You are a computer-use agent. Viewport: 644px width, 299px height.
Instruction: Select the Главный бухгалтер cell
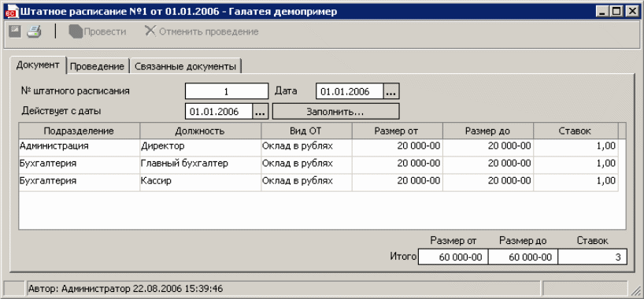(201, 164)
